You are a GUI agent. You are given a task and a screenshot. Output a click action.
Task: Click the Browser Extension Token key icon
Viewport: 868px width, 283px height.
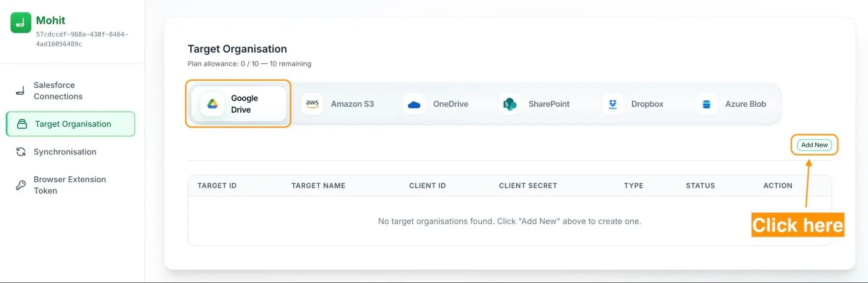click(x=21, y=185)
